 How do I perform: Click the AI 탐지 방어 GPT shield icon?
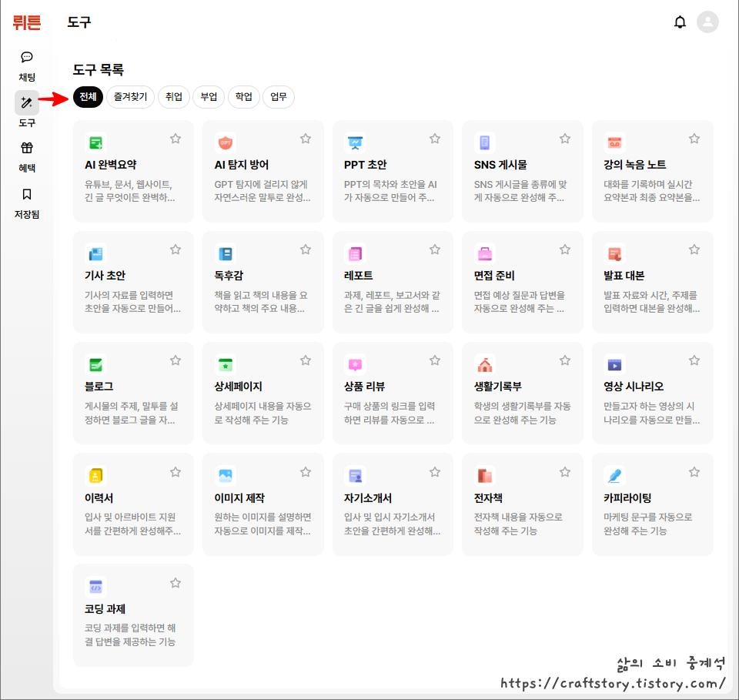pyautogui.click(x=226, y=142)
